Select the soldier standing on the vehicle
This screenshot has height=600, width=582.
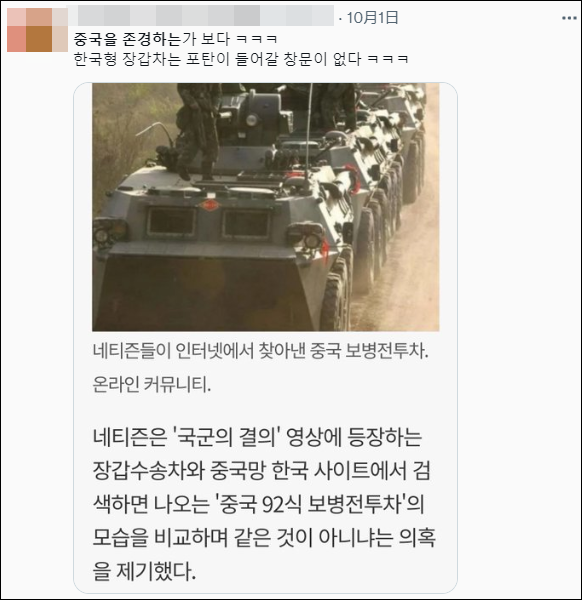coord(199,129)
